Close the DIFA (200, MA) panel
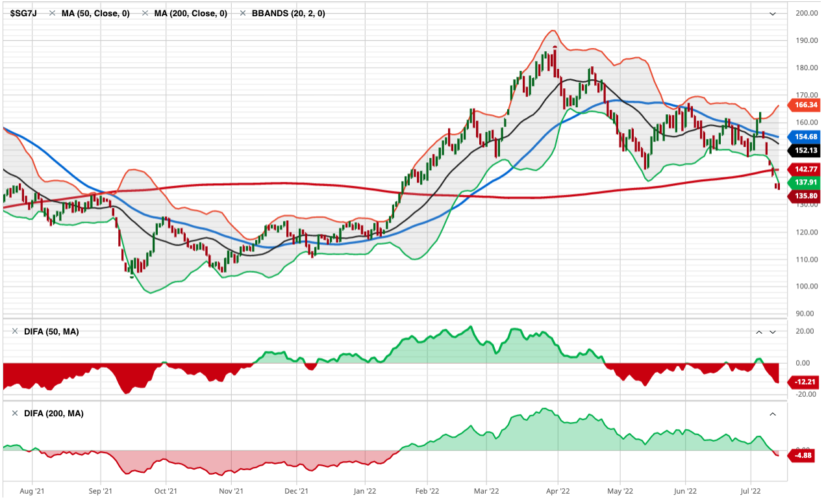This screenshot has width=826, height=504. [16, 413]
